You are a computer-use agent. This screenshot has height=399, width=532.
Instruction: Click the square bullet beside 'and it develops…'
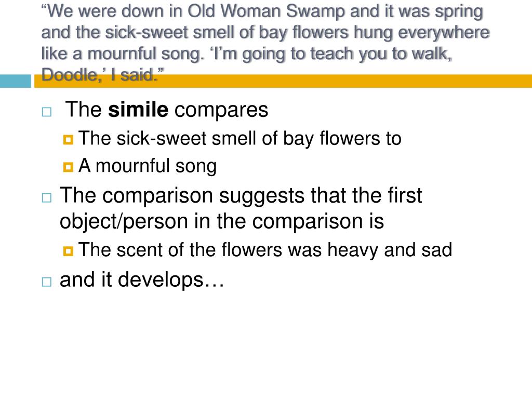click(x=47, y=282)
